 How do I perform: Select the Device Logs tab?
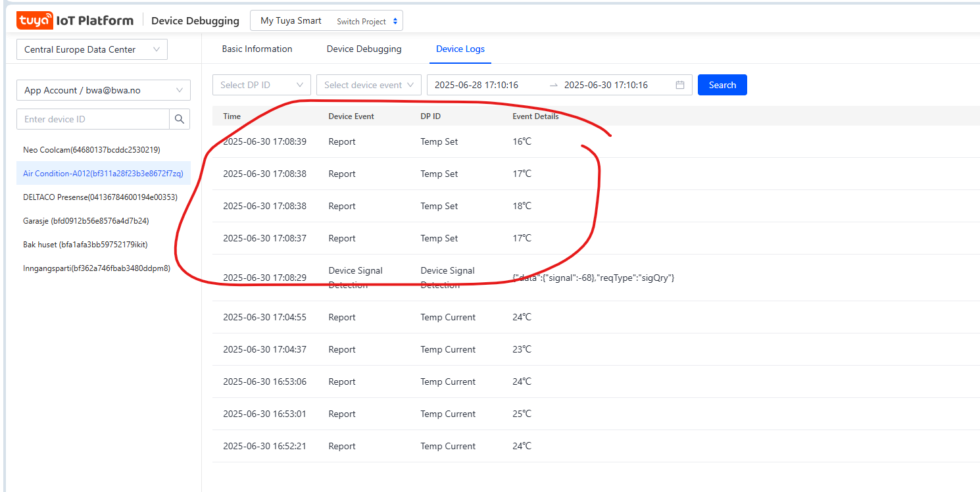click(x=460, y=49)
